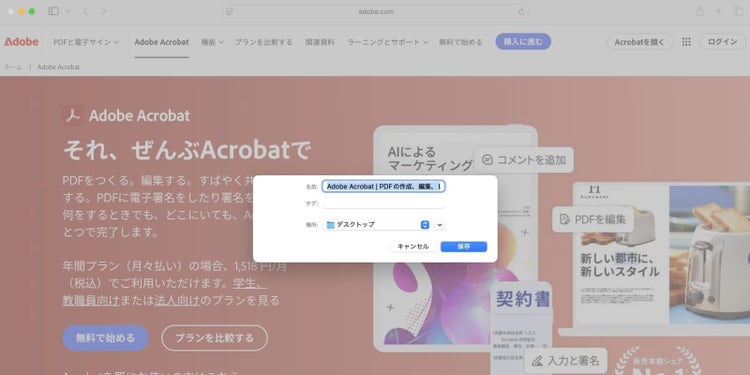This screenshot has height=375, width=750.
Task: Click the 購入に進む button
Action: point(523,42)
